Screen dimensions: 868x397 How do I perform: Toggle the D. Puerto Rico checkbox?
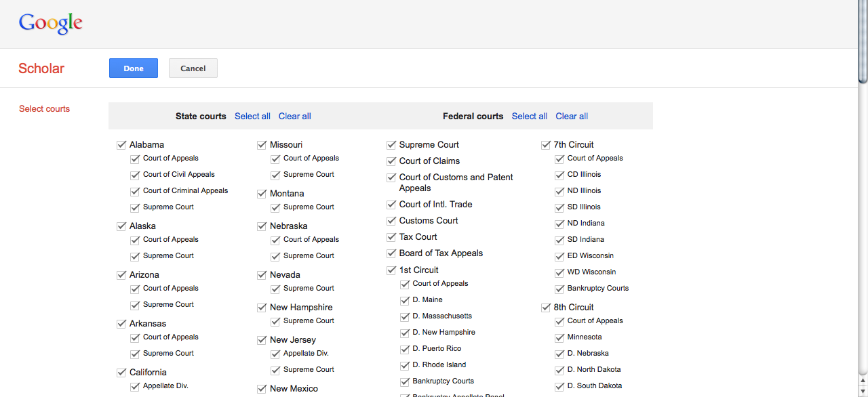405,348
